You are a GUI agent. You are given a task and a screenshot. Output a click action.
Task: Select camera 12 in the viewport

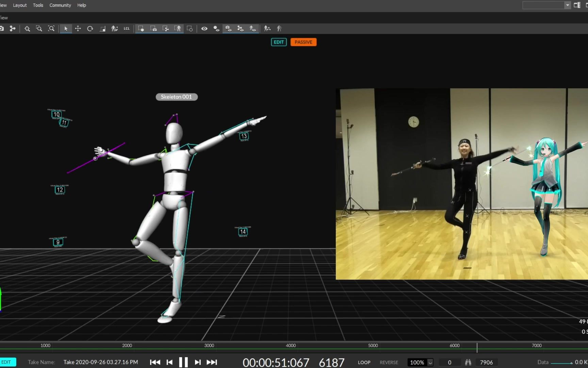60,190
